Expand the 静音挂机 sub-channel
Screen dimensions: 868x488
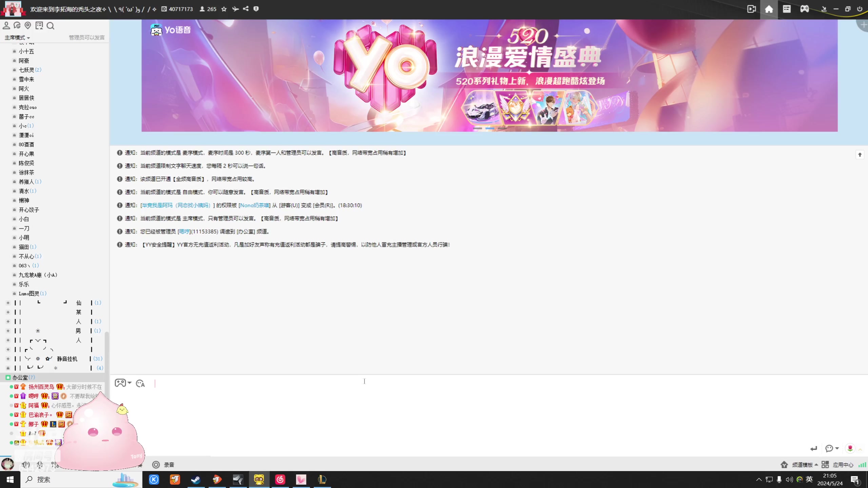pyautogui.click(x=8, y=359)
